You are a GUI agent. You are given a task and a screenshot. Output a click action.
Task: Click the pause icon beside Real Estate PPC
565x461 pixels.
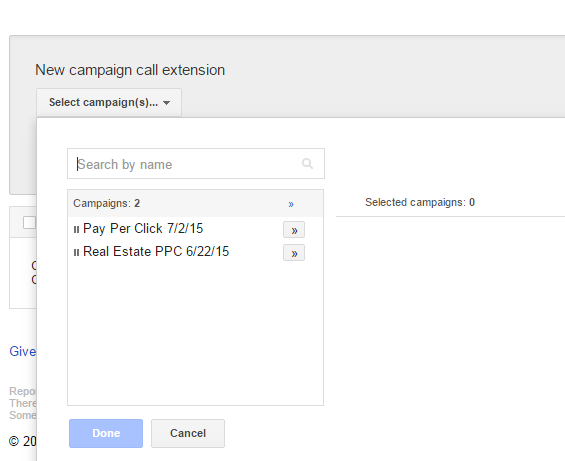coord(76,252)
